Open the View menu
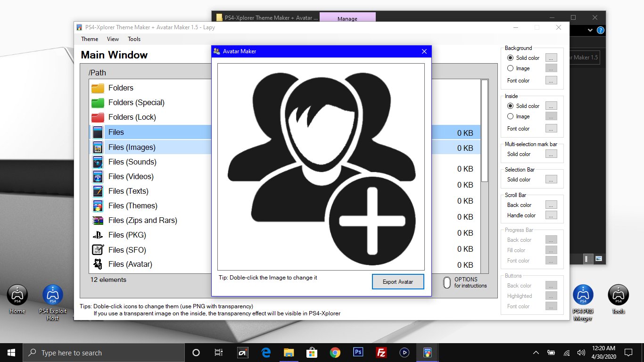 (x=113, y=39)
